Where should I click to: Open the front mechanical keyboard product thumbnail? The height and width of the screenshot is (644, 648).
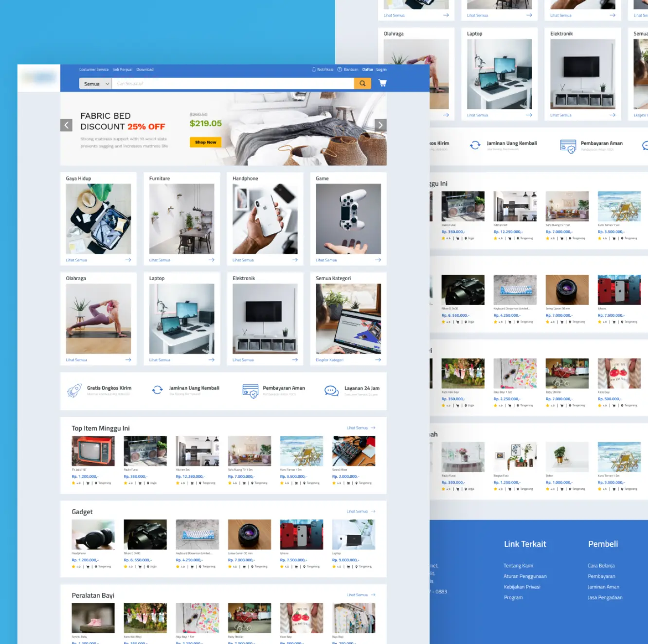coord(197,535)
